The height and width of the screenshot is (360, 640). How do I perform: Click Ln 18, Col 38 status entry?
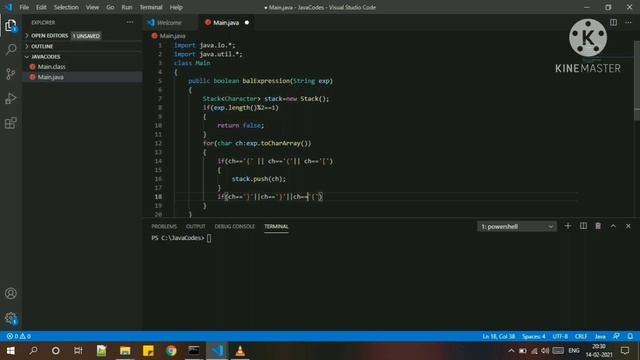[498, 336]
